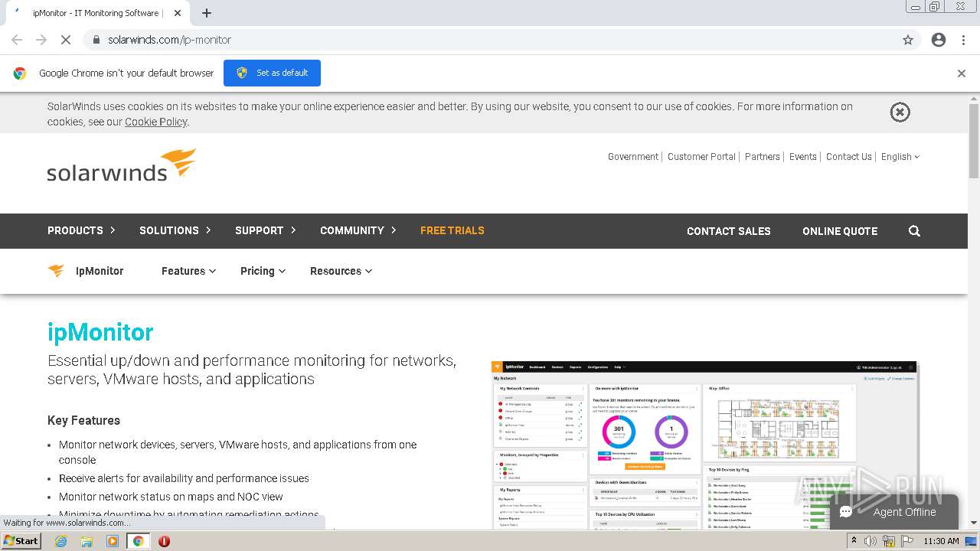
Task: Expand the COMMUNITY menu
Action: click(358, 230)
